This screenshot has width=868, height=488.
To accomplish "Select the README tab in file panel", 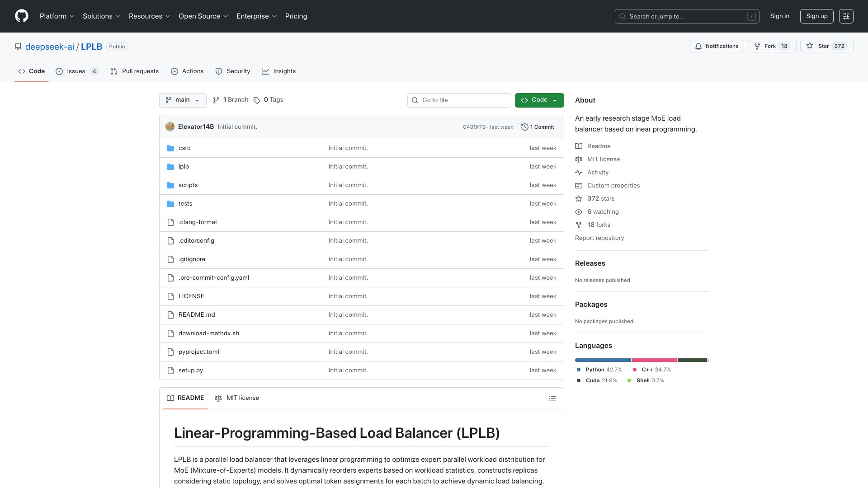I will coord(185,398).
